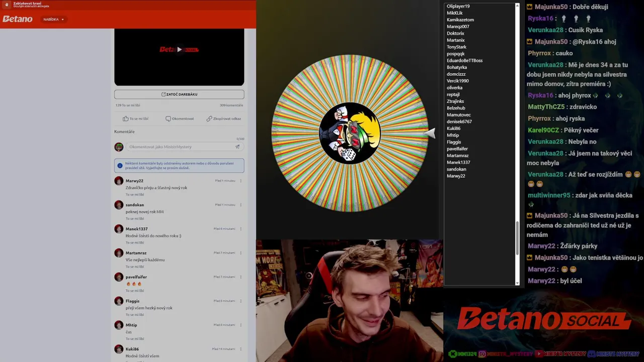Click username Karel90CZ in chat

pos(544,130)
